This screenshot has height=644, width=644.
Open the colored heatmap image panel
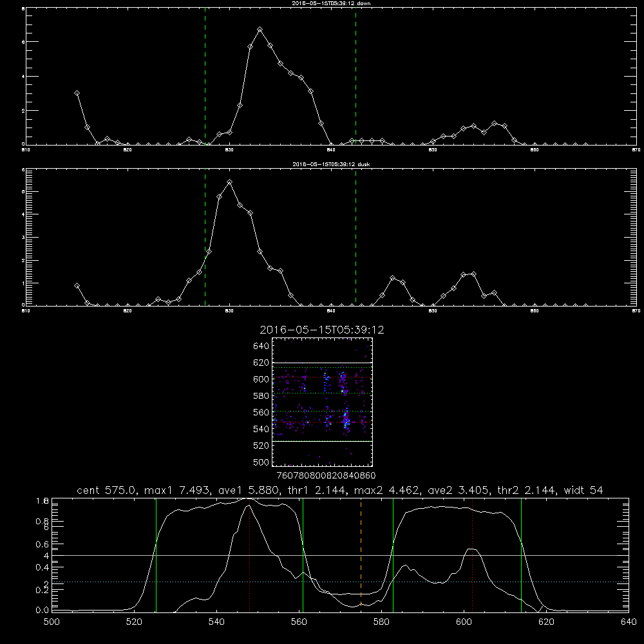(323, 402)
